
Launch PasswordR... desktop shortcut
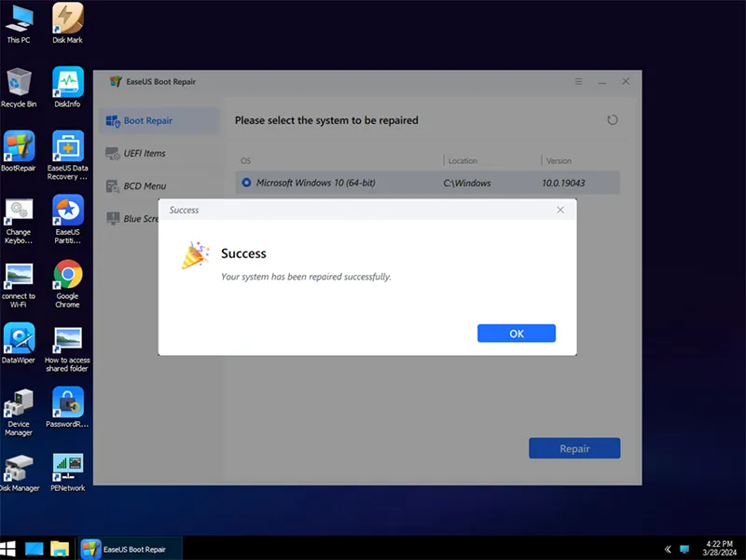point(67,407)
